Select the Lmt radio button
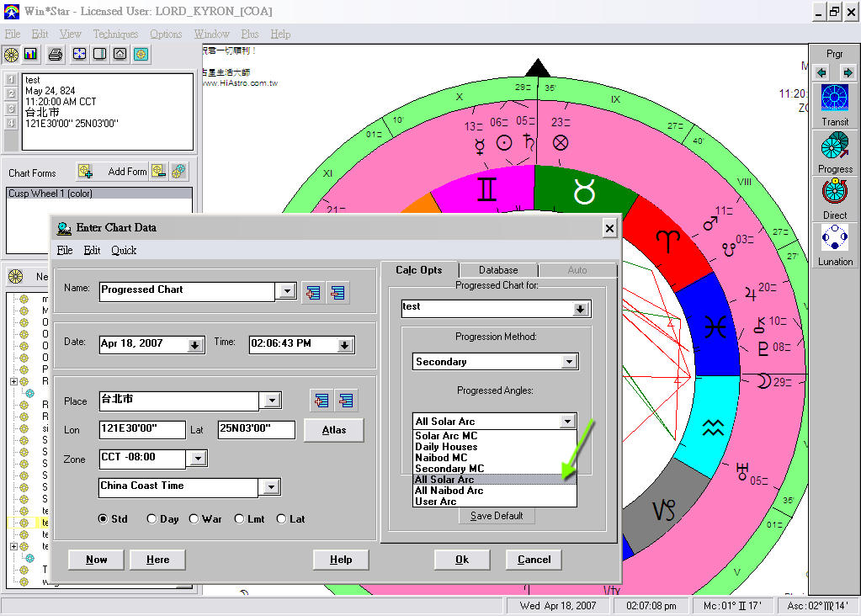861x616 pixels. (240, 519)
